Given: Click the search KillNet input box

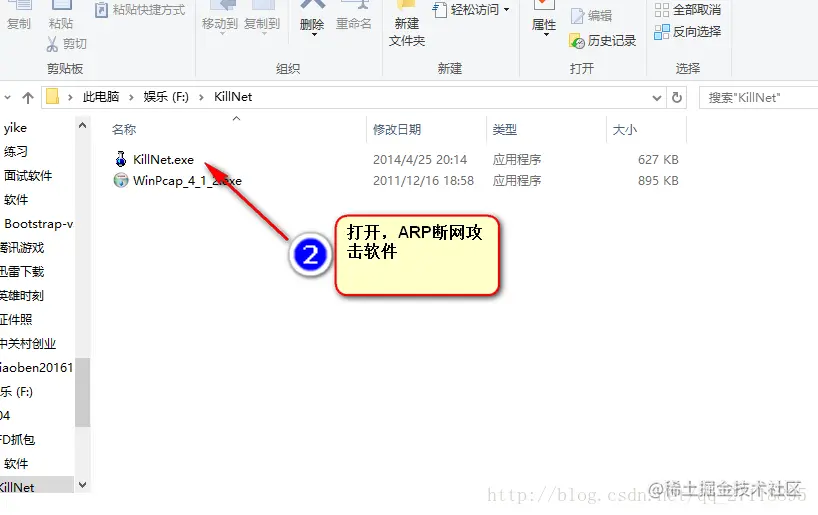Looking at the screenshot, I should 759,98.
